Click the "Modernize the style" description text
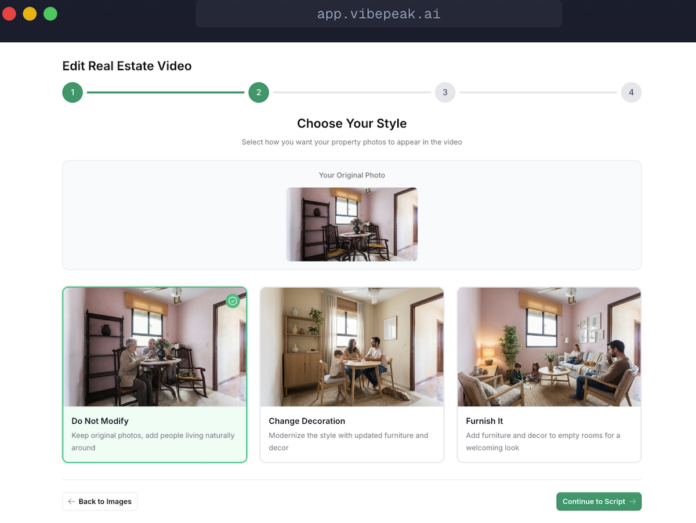The width and height of the screenshot is (696, 523). click(348, 441)
